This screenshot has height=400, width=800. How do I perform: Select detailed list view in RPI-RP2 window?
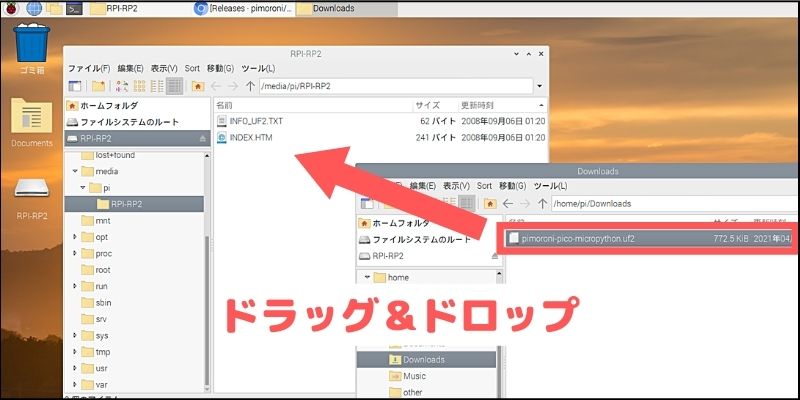(174, 86)
